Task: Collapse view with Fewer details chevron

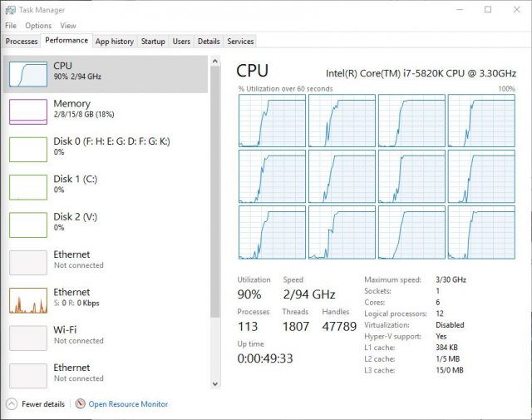Action: 11,404
